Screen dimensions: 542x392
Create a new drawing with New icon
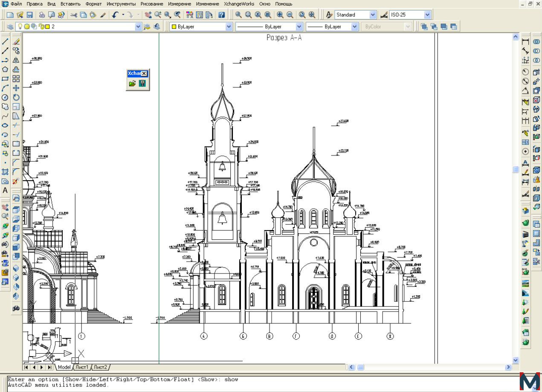(x=10, y=14)
